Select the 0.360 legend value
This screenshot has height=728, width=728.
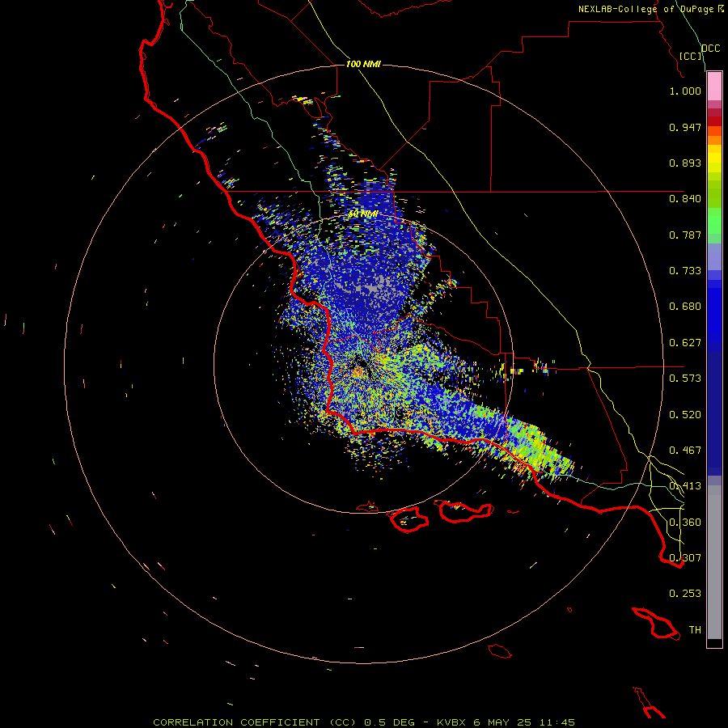tap(685, 523)
